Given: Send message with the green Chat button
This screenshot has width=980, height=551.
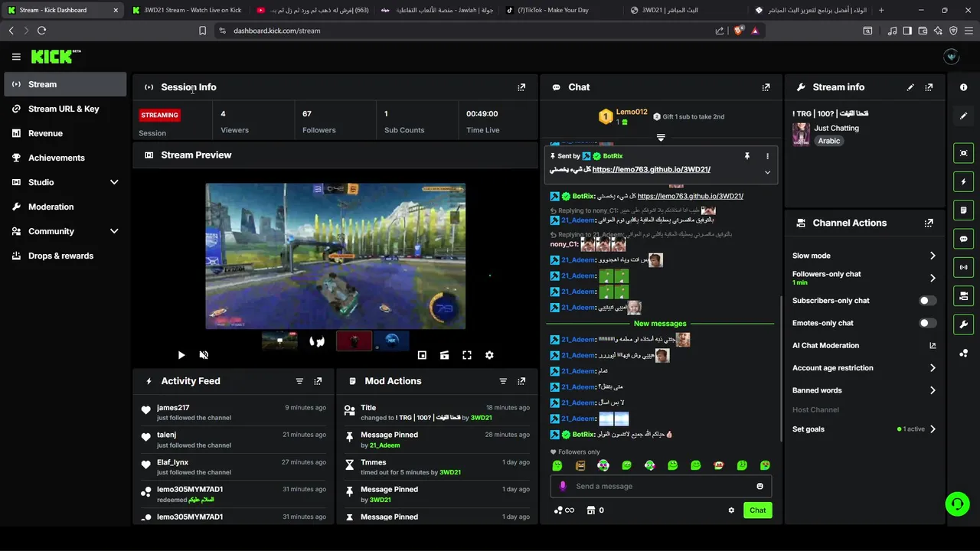Looking at the screenshot, I should tap(757, 510).
